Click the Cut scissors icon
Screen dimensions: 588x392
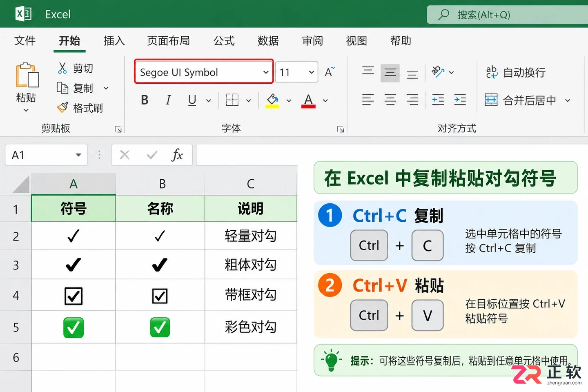coord(62,68)
